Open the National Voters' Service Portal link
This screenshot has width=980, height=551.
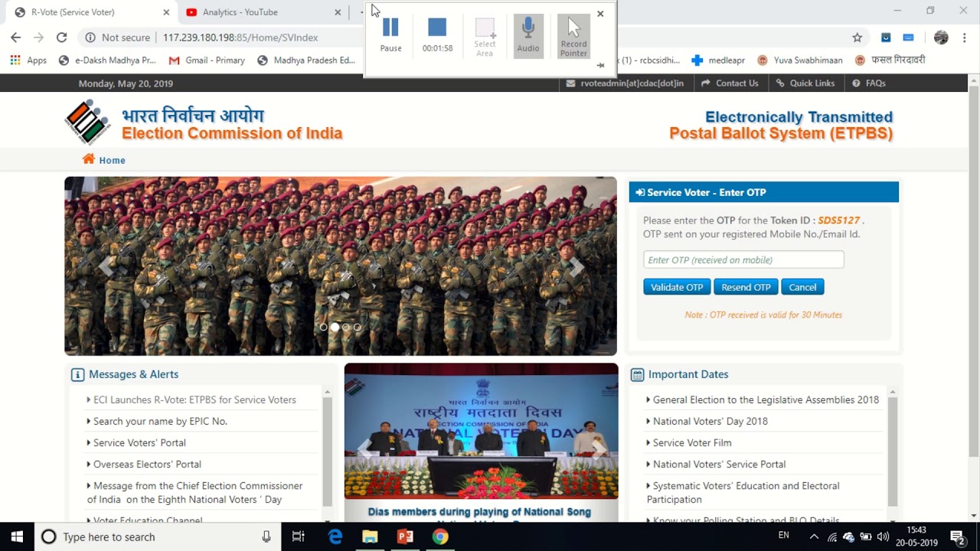(x=719, y=464)
